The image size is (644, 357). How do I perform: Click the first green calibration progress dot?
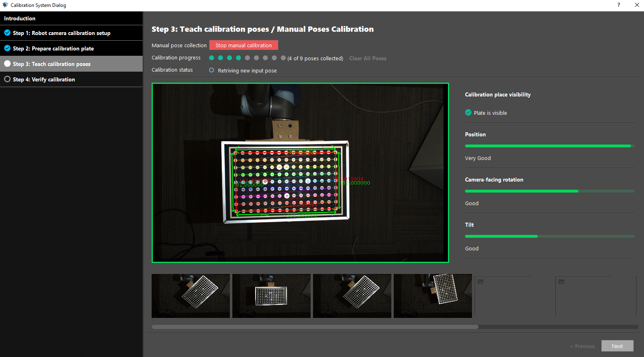point(212,58)
